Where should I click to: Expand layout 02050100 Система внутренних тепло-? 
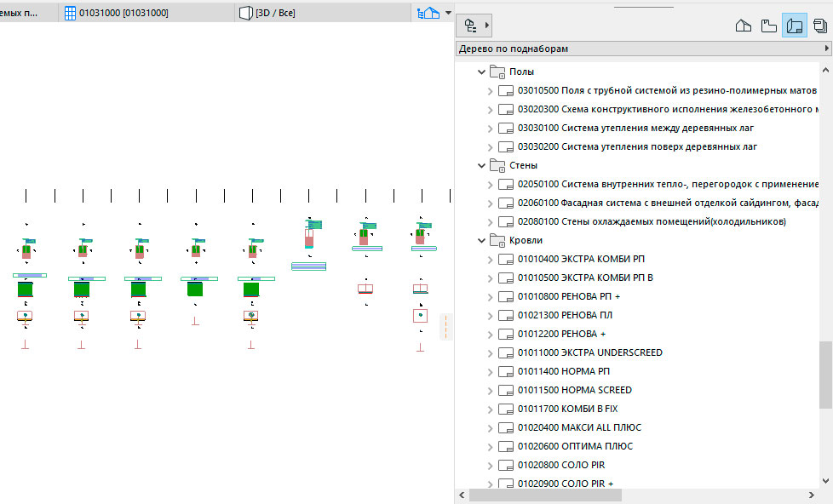(x=491, y=184)
